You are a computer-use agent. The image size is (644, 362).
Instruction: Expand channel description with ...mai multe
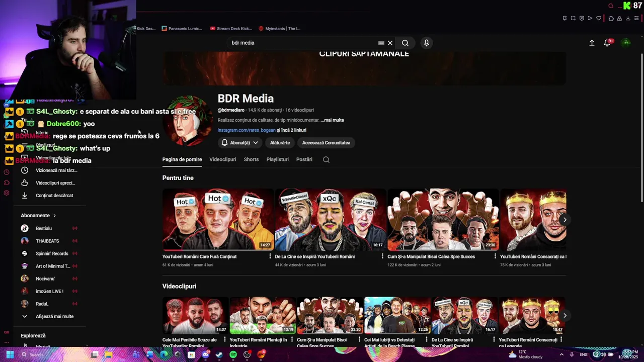point(332,120)
